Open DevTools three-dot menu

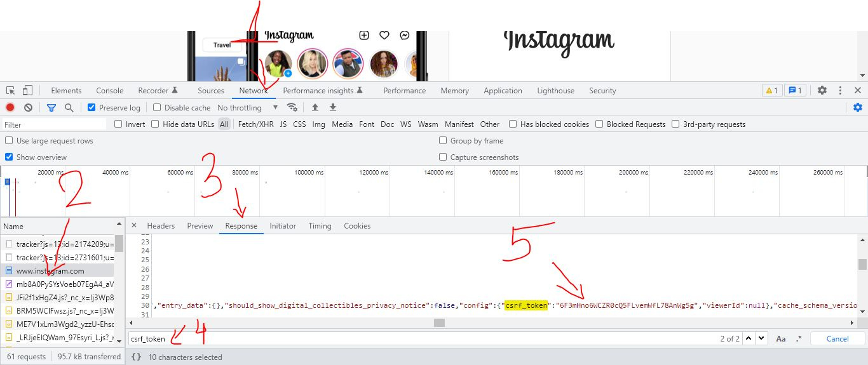[x=840, y=91]
